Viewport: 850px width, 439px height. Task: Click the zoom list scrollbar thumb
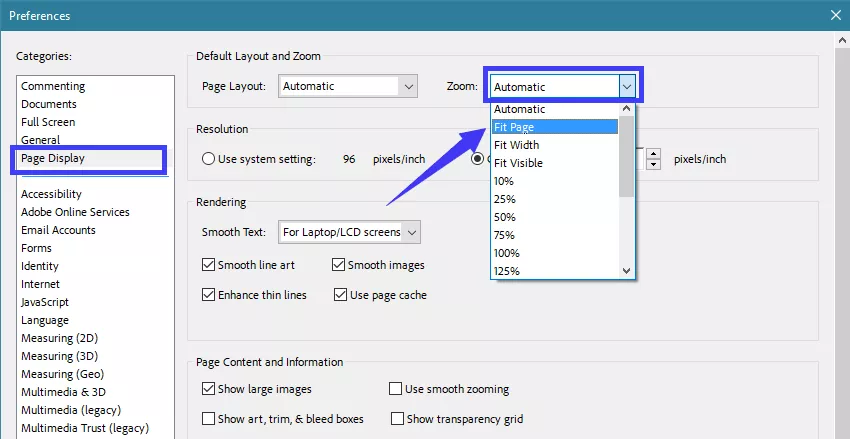pos(627,157)
